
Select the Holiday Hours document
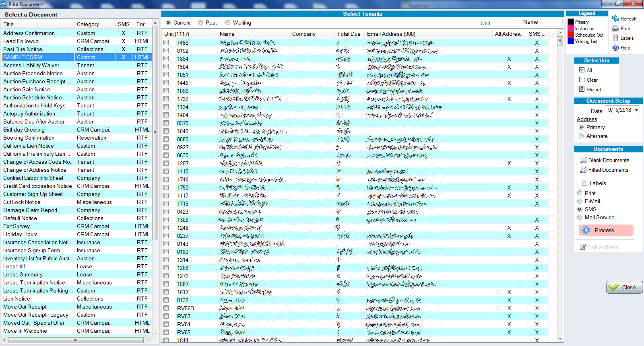pyautogui.click(x=76, y=234)
